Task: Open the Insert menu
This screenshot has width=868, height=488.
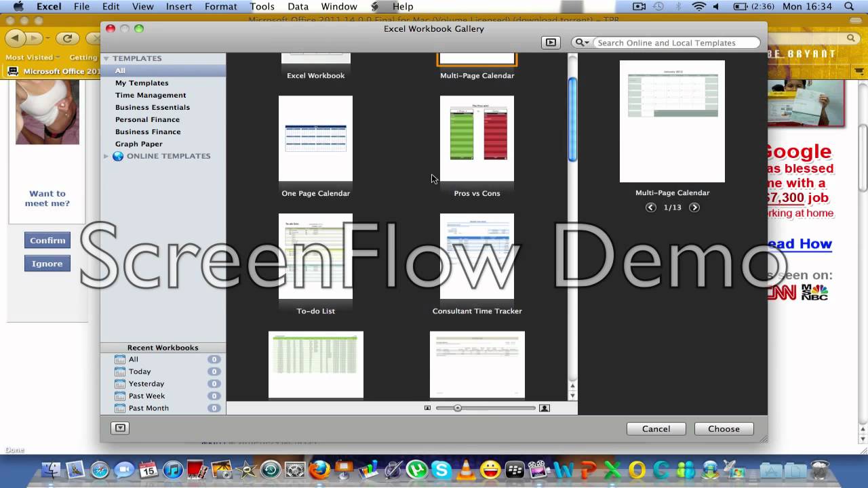Action: coord(179,7)
